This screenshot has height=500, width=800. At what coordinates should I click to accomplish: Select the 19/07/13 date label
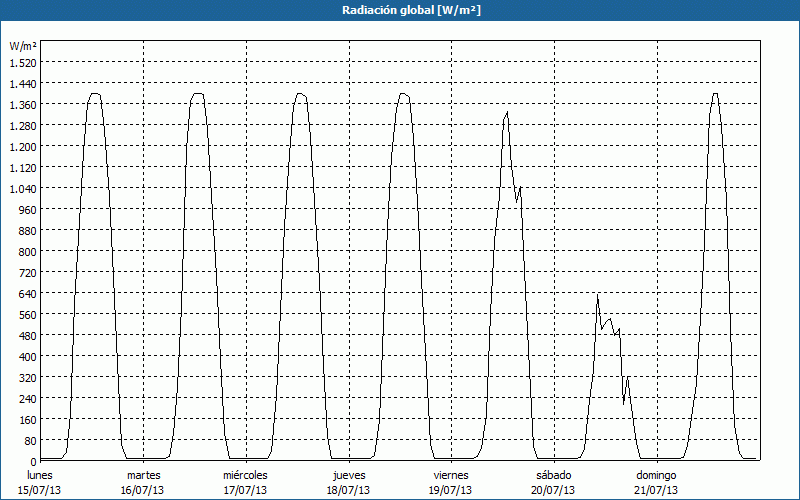pyautogui.click(x=451, y=490)
